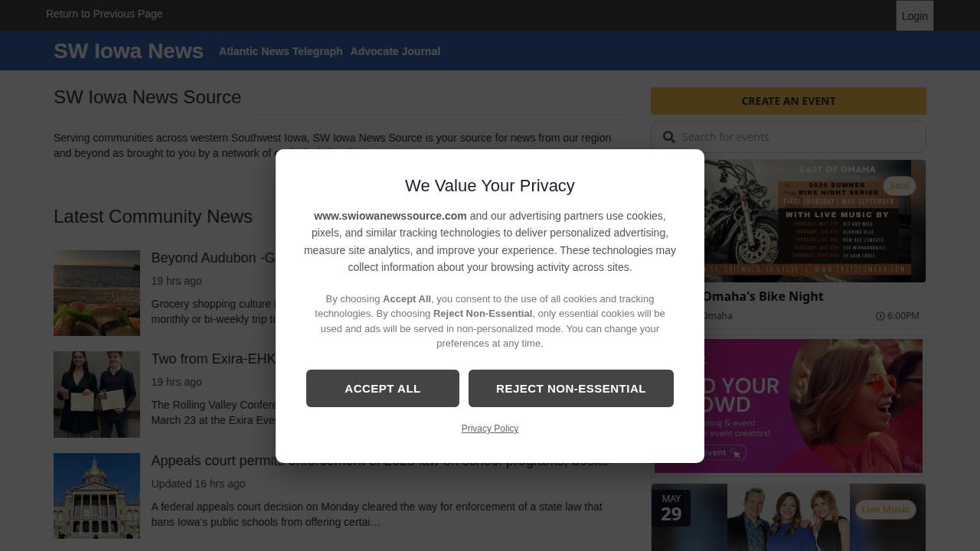Open the Privacy Policy link
The width and height of the screenshot is (980, 551).
[490, 429]
